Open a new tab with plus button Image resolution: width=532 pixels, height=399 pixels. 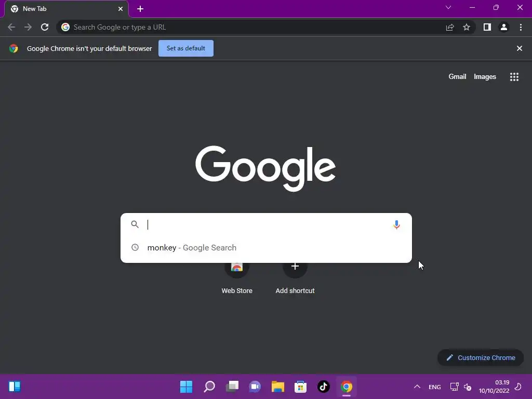pyautogui.click(x=140, y=9)
